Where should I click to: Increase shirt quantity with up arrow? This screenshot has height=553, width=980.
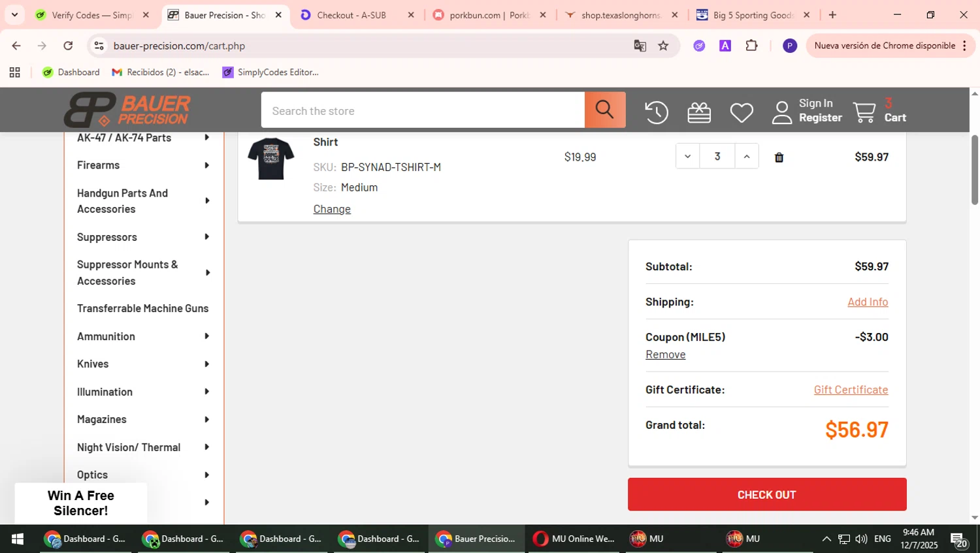point(747,157)
